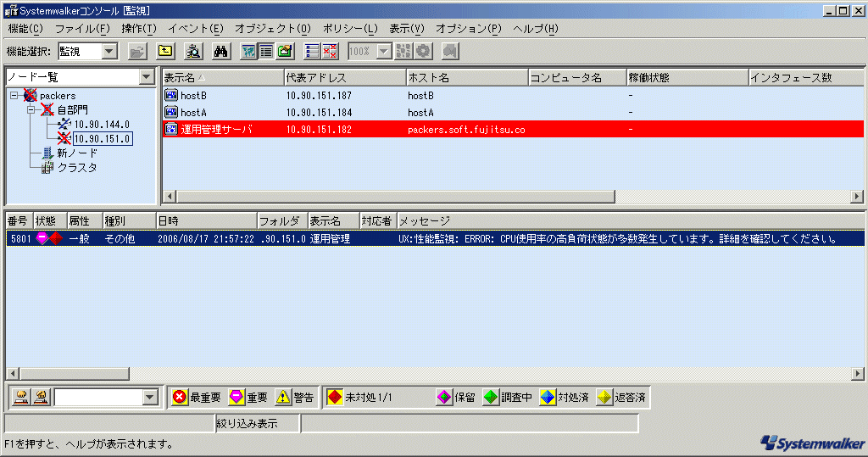The image size is (868, 457).
Task: Sort by 代表アドレス column header
Action: pos(345,77)
